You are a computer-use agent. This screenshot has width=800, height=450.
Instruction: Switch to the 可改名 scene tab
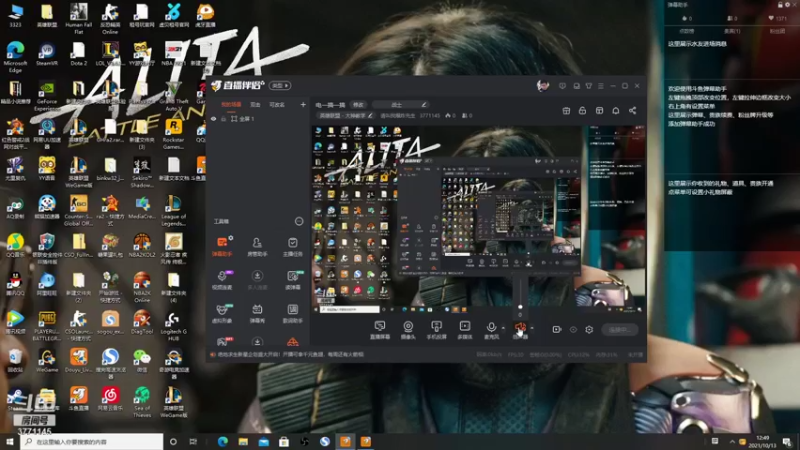point(277,105)
